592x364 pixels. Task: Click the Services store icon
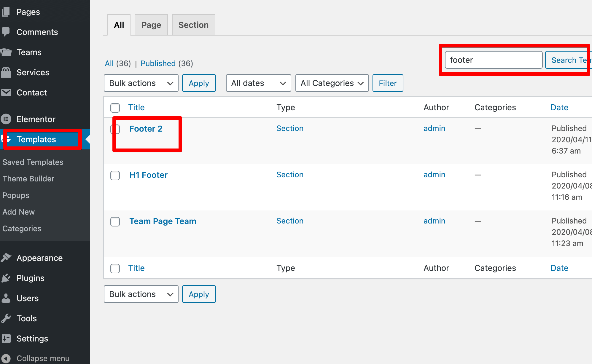(x=6, y=72)
